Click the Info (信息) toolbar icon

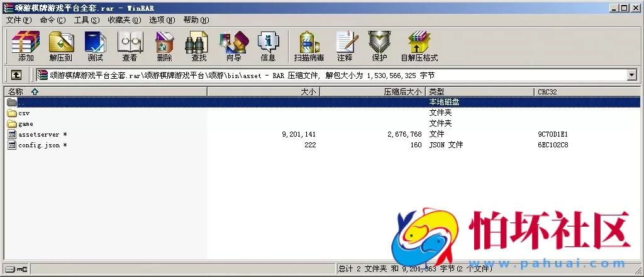click(268, 42)
